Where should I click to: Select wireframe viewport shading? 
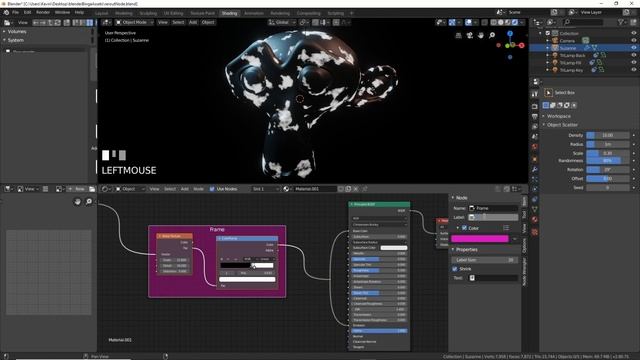pyautogui.click(x=494, y=22)
